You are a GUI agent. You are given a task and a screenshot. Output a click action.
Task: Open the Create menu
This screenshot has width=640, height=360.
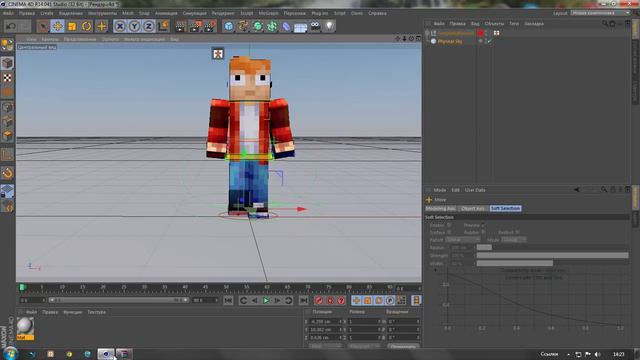(x=47, y=13)
